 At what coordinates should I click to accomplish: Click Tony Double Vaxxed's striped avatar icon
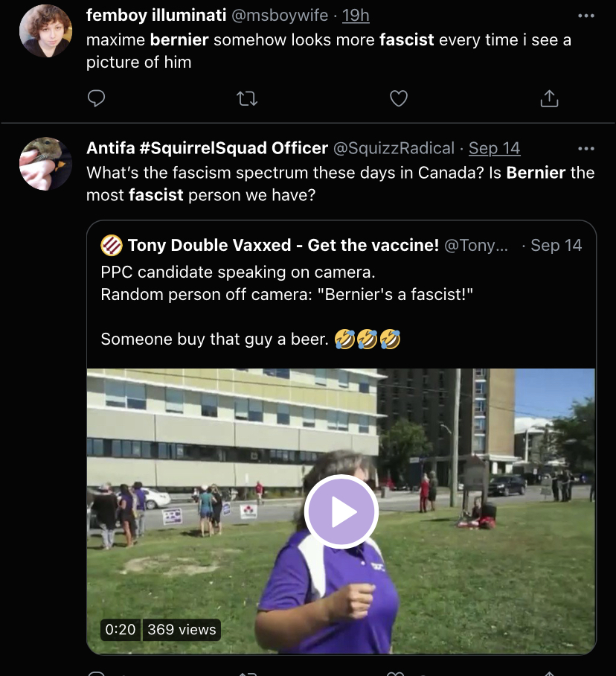coord(112,245)
